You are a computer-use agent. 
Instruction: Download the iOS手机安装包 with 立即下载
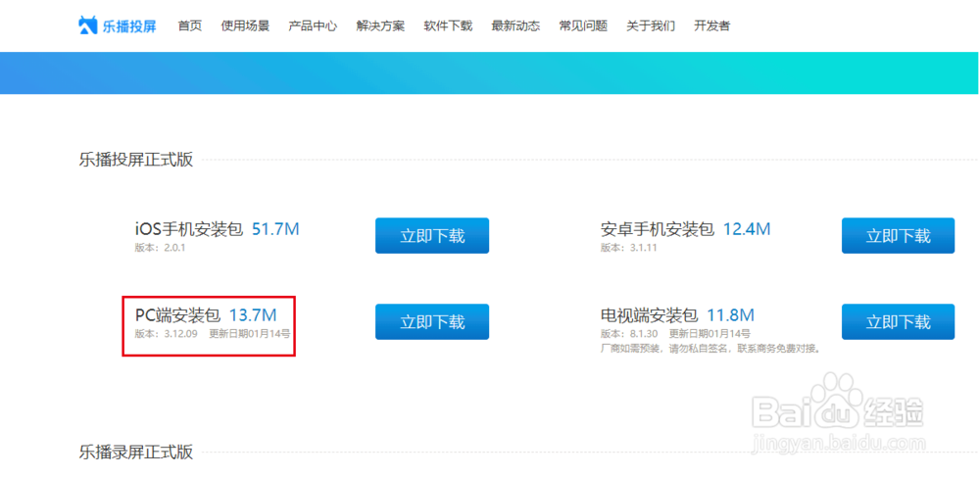(432, 235)
